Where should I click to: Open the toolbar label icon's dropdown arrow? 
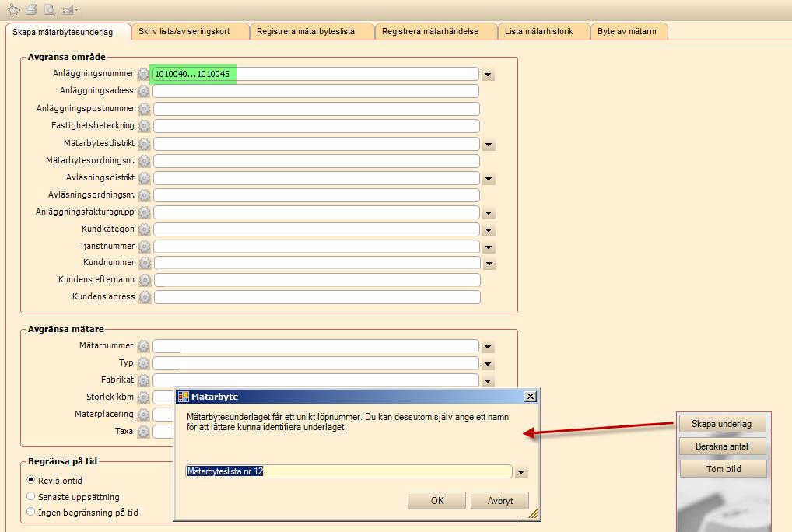coord(76,9)
